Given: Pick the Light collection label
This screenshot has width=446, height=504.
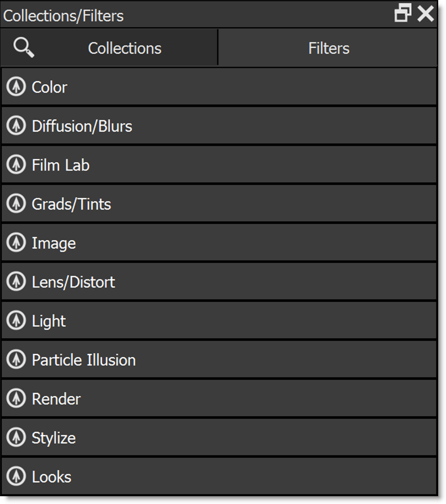Looking at the screenshot, I should pos(49,321).
